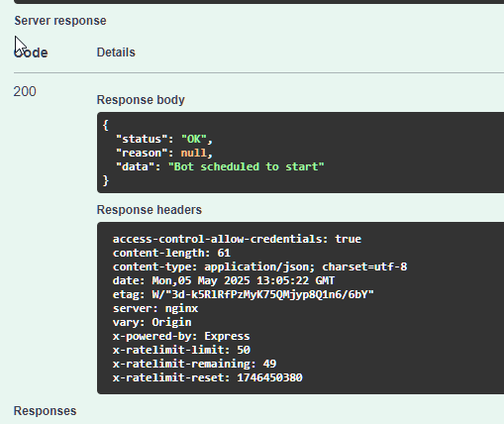Screen dimensions: 504x424
Task: Click the access-control-allow-credentials header line
Action: click(x=237, y=239)
